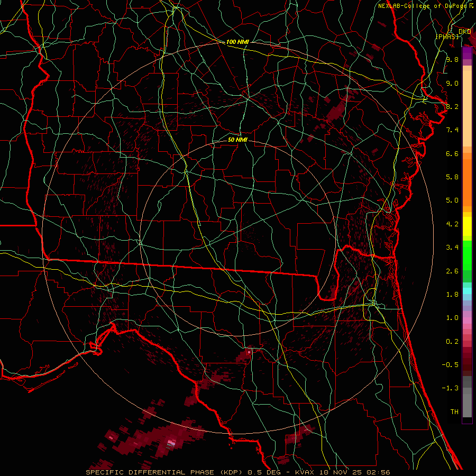
Task: Click the 6.6 value on color scale
Action: coord(452,153)
